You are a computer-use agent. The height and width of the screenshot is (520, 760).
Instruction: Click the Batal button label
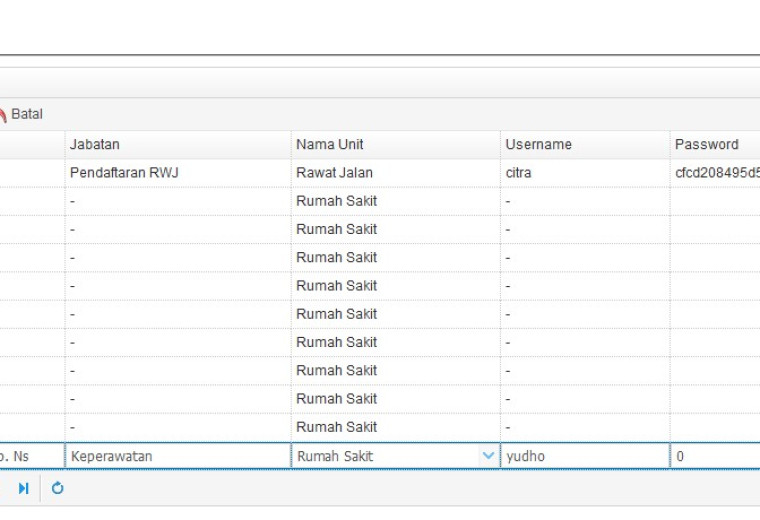[27, 114]
